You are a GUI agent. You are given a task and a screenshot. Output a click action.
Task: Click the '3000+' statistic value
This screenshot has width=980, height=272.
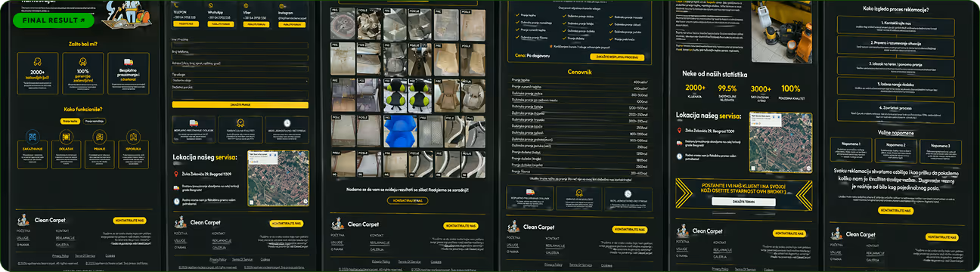(x=761, y=88)
